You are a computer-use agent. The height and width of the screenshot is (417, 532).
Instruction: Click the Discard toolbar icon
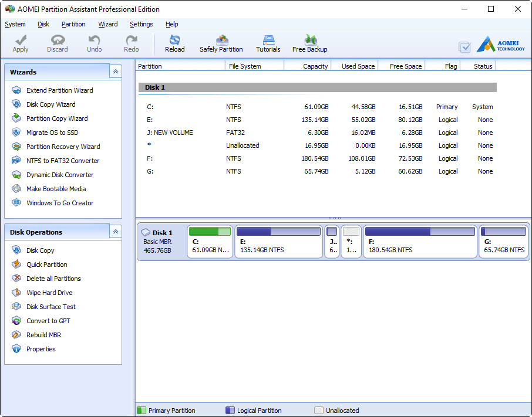[x=58, y=40]
